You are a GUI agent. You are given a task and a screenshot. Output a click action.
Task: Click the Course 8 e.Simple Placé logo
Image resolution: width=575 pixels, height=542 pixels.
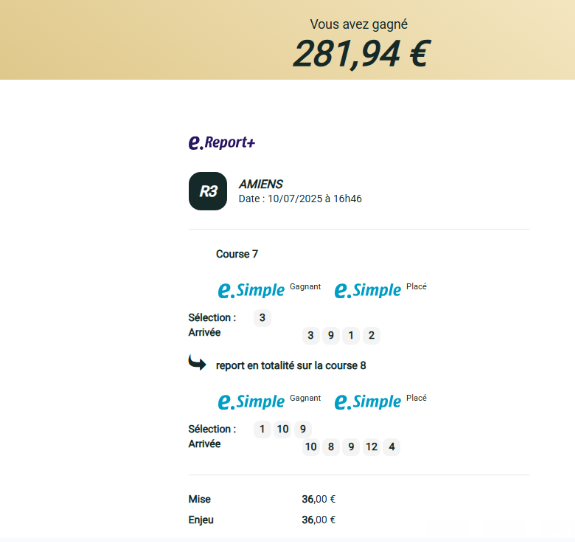point(381,401)
